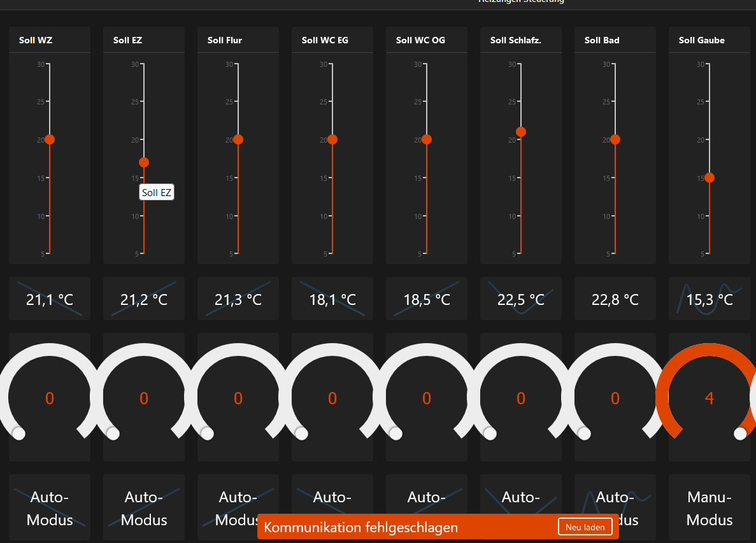This screenshot has height=543, width=756.
Task: Click the white Soll EZ tooltip
Action: (x=156, y=192)
